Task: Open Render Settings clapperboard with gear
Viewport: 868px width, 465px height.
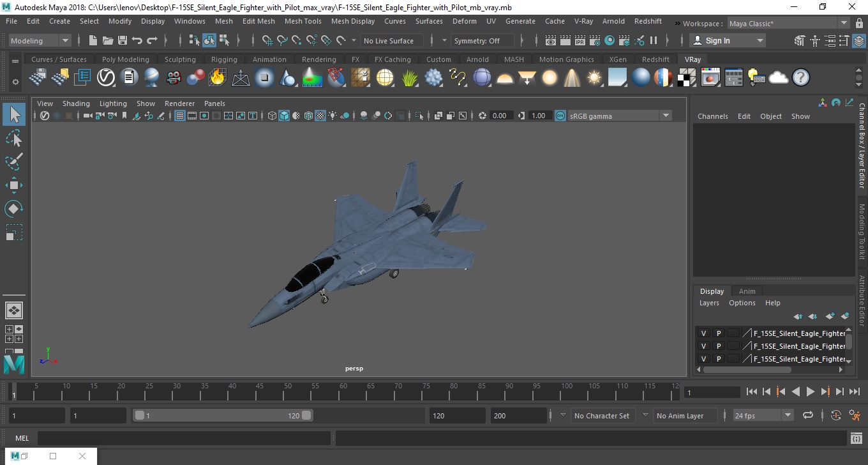Action: coord(595,40)
